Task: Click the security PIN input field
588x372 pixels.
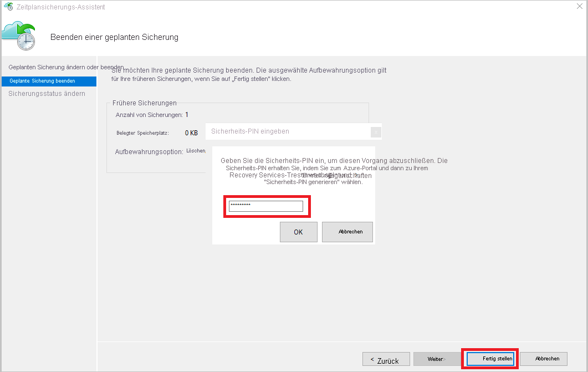Action: 266,206
